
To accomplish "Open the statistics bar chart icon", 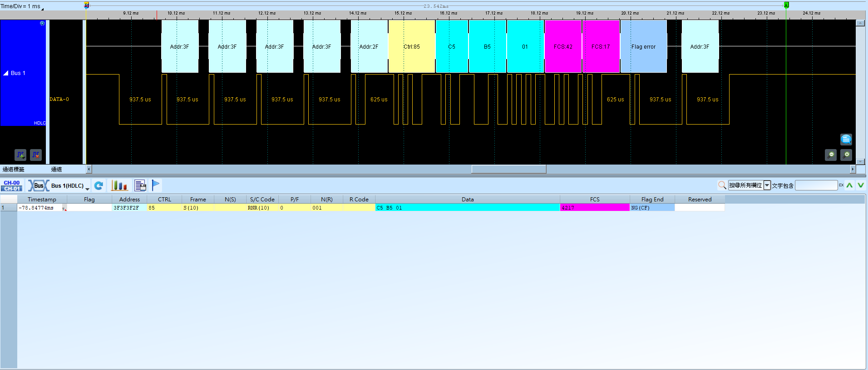I will (119, 185).
